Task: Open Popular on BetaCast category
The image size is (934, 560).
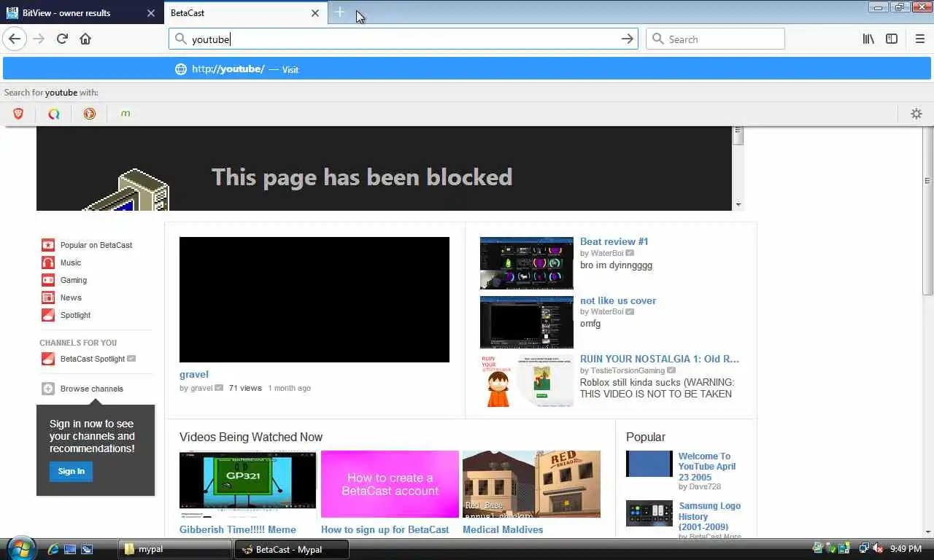Action: (x=96, y=245)
